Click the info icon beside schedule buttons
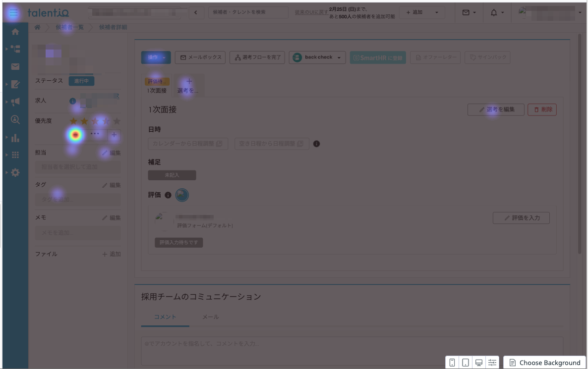The image size is (588, 369). [316, 144]
